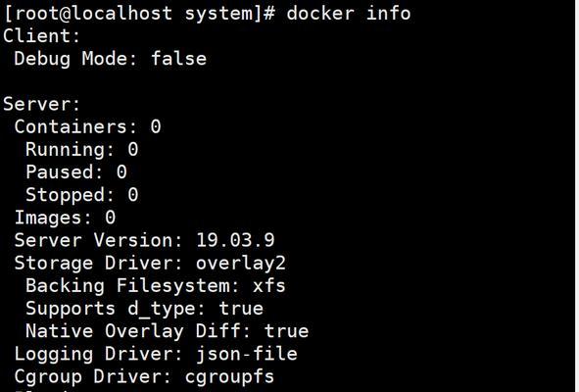Click the 'Server:' heading line
Image resolution: width=579 pixels, height=392 pixels.
pos(41,104)
